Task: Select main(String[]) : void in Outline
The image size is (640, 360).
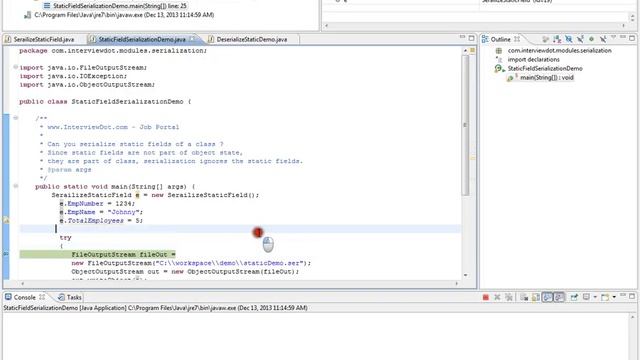Action: (547, 78)
